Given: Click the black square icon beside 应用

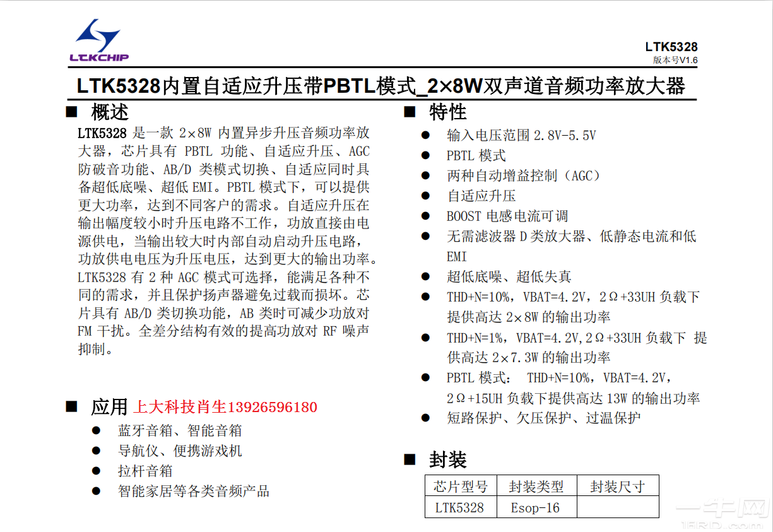Looking at the screenshot, I should point(71,406).
